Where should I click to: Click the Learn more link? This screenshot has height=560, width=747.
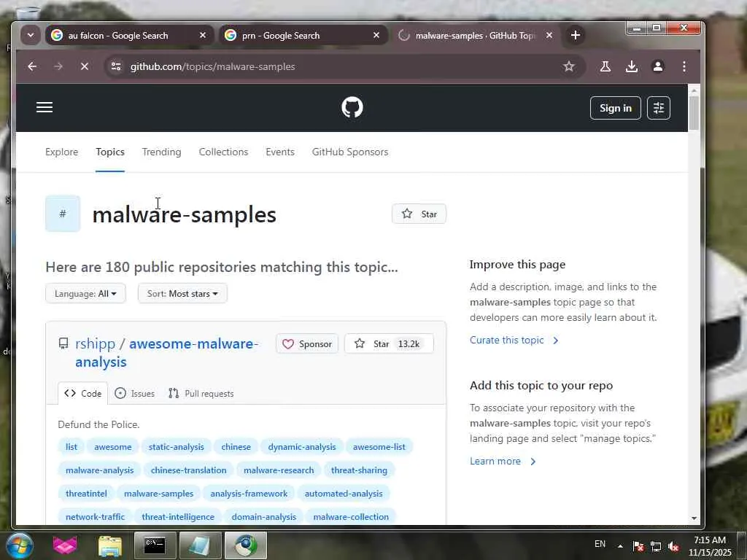[502, 461]
